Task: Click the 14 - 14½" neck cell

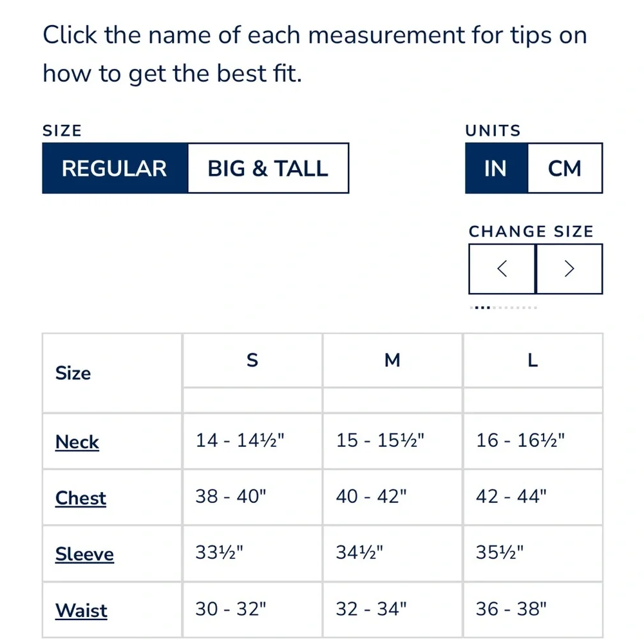Action: (x=252, y=441)
